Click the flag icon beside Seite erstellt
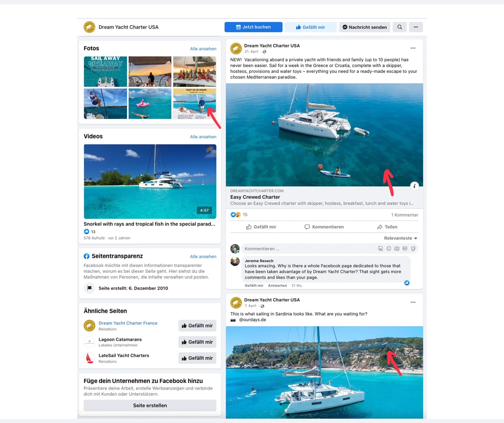 pyautogui.click(x=89, y=288)
